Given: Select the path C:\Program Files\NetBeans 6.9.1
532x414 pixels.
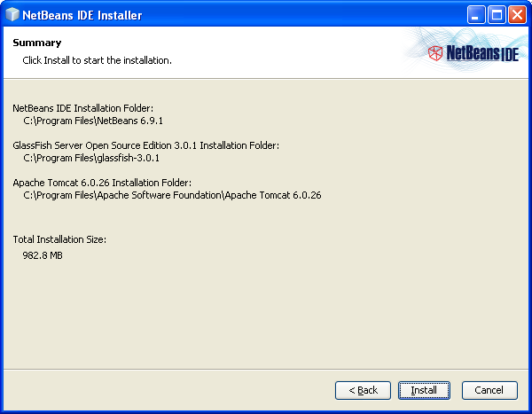Looking at the screenshot, I should pyautogui.click(x=93, y=121).
